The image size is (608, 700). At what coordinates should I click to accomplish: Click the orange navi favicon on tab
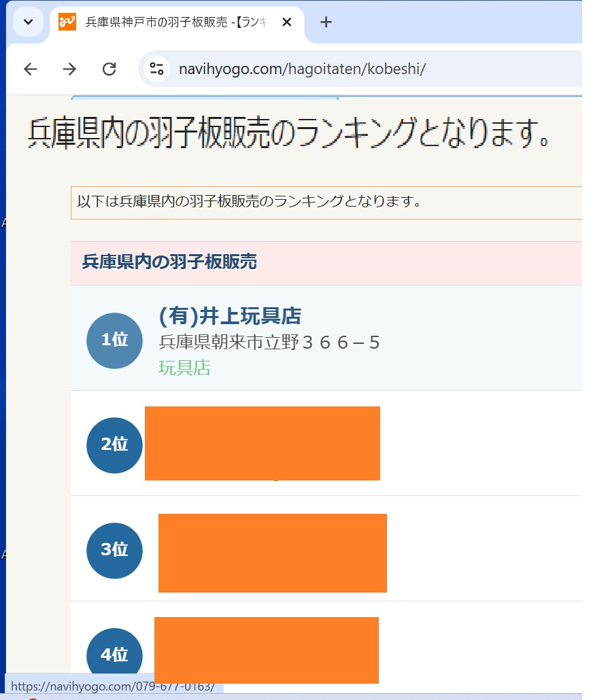(67, 22)
